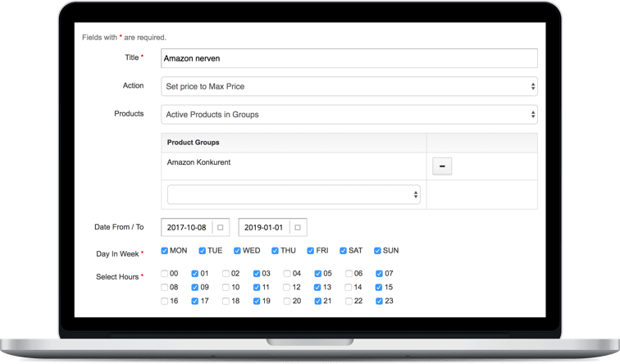Open calendar icon for Date To field

coord(298,227)
